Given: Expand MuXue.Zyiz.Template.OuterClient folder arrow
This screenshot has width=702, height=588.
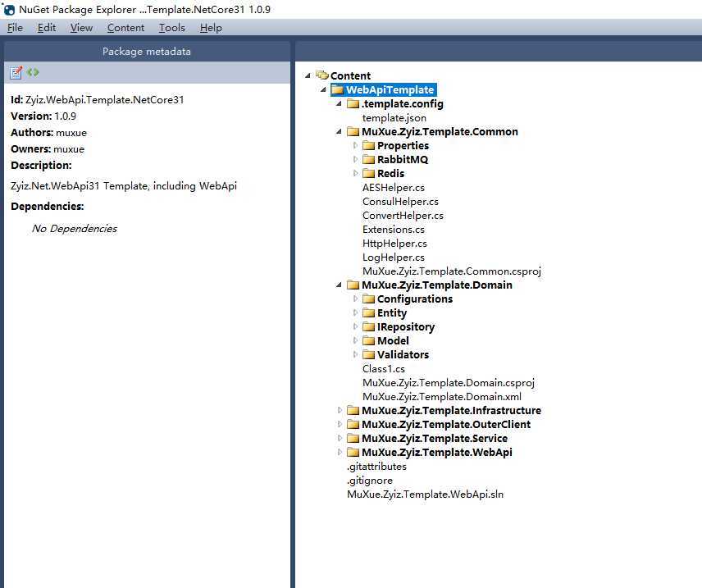Looking at the screenshot, I should (x=340, y=424).
